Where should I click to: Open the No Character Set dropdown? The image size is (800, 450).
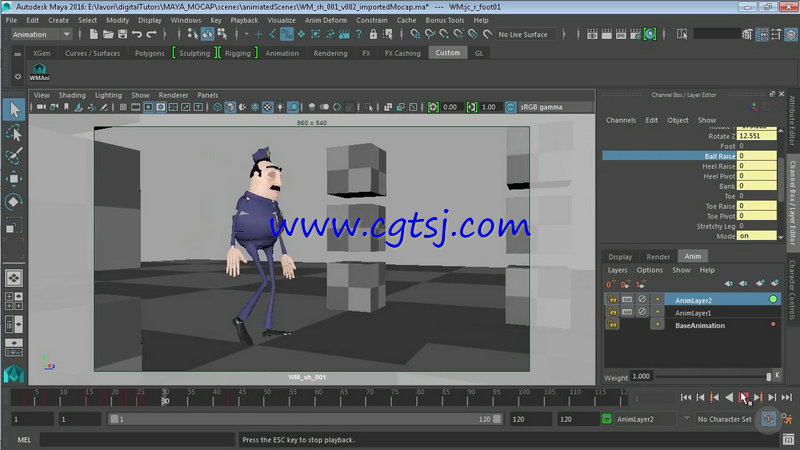point(724,419)
